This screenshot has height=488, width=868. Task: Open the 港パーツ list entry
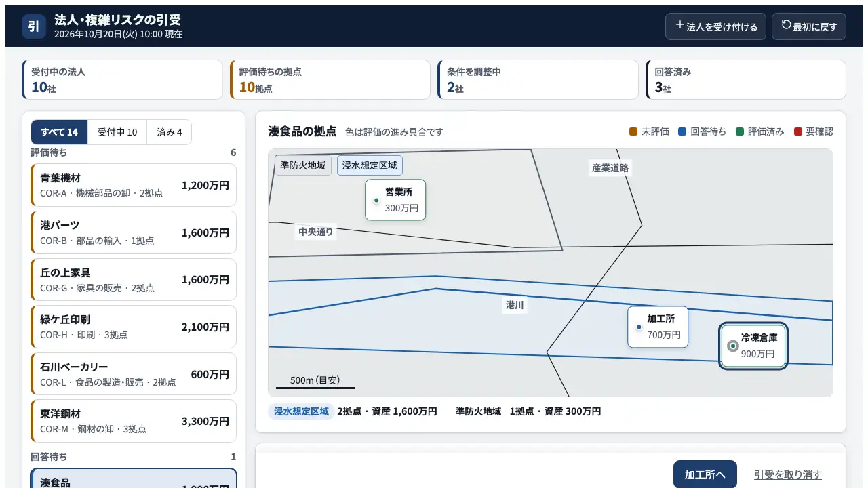point(134,232)
